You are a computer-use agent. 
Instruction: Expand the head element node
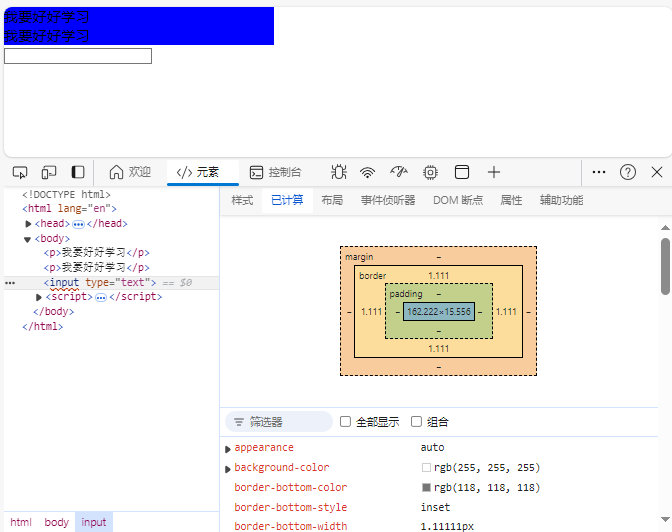coord(28,224)
